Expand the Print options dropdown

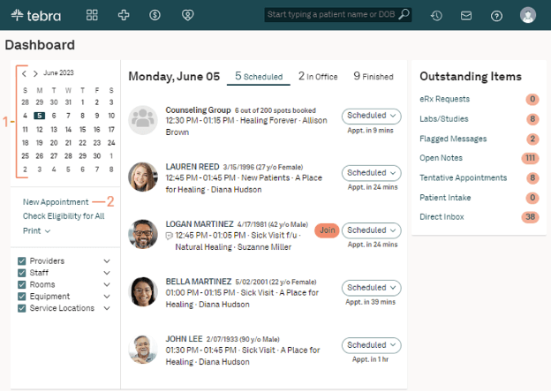(x=36, y=231)
